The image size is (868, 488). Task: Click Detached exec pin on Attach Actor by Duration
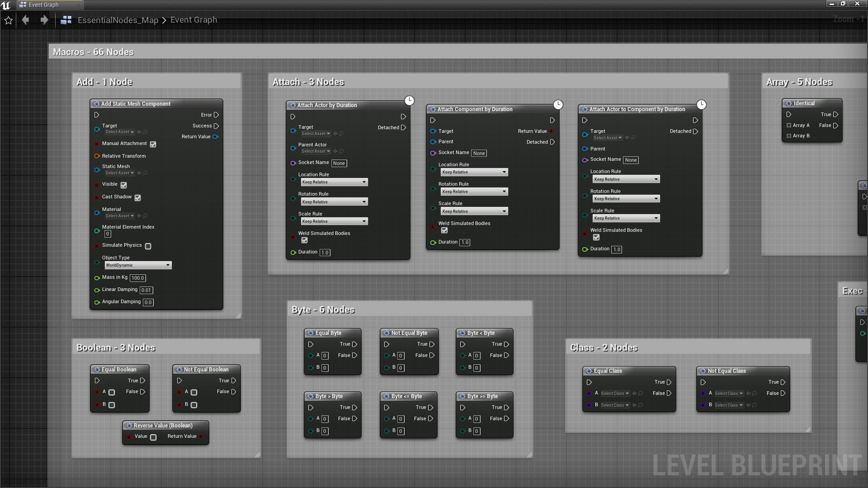[x=403, y=127]
